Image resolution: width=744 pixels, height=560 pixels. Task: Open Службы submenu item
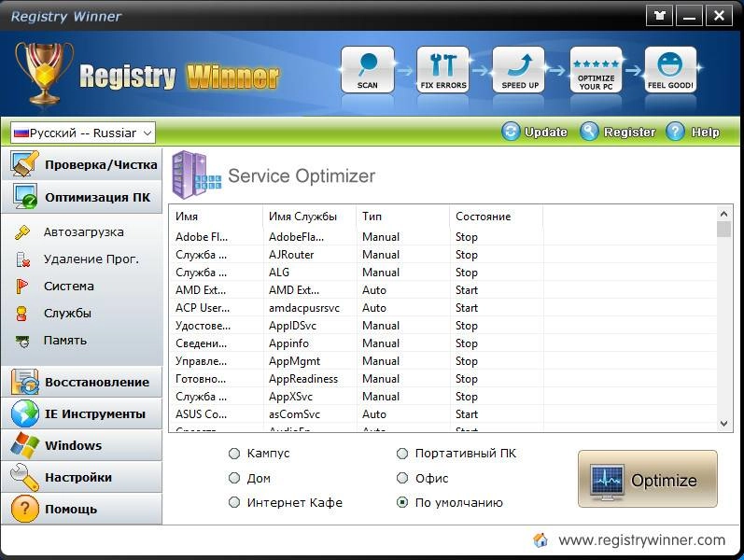[67, 314]
